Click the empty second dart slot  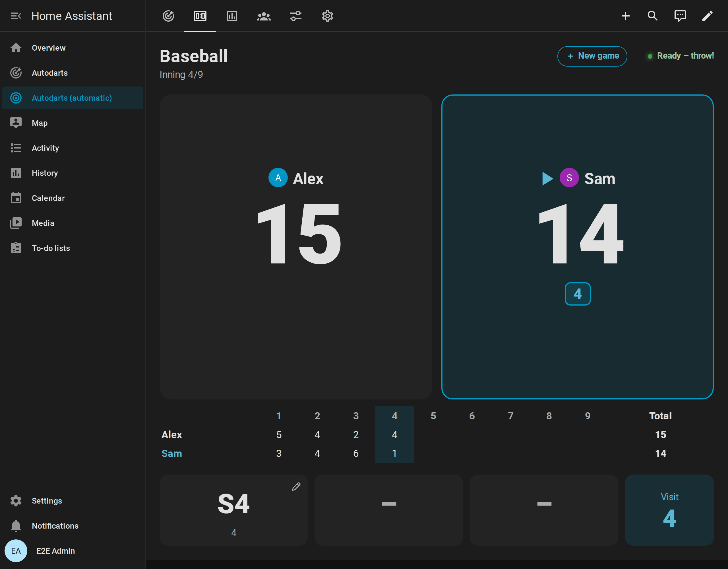pyautogui.click(x=389, y=510)
